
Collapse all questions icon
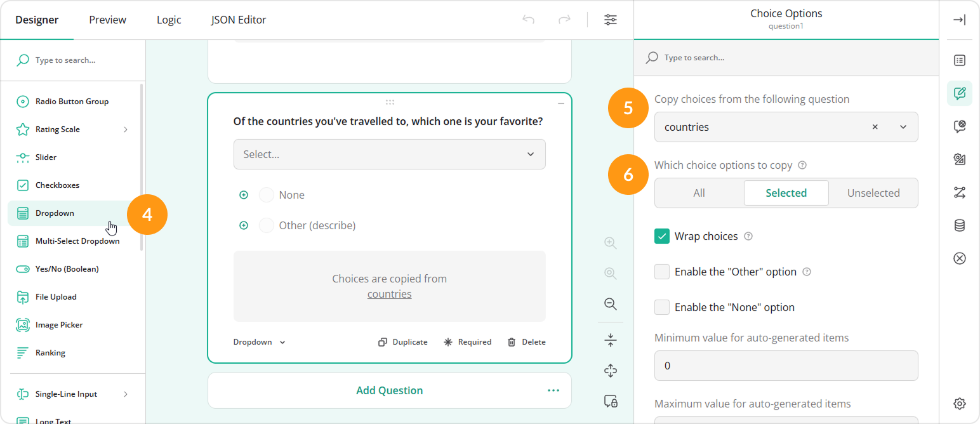[x=611, y=340]
